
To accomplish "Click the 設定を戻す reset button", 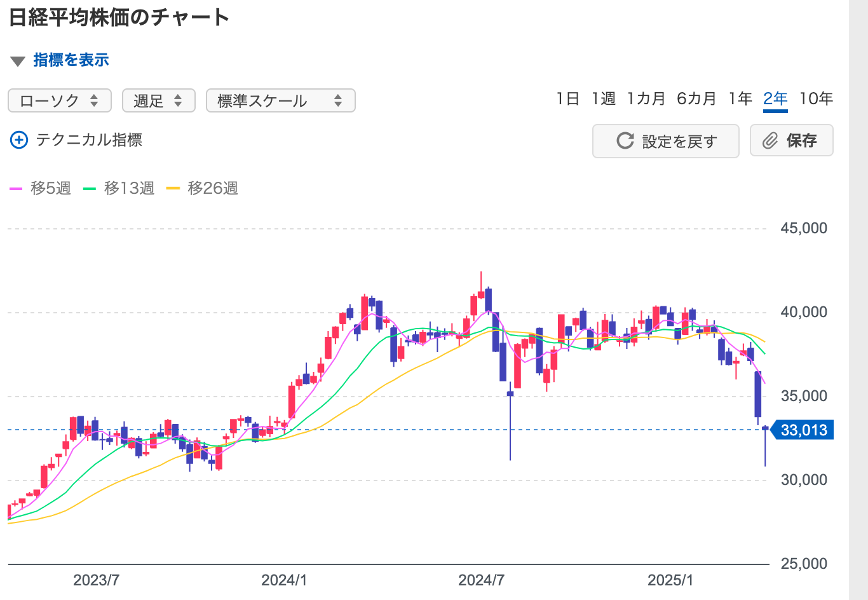I will click(666, 141).
